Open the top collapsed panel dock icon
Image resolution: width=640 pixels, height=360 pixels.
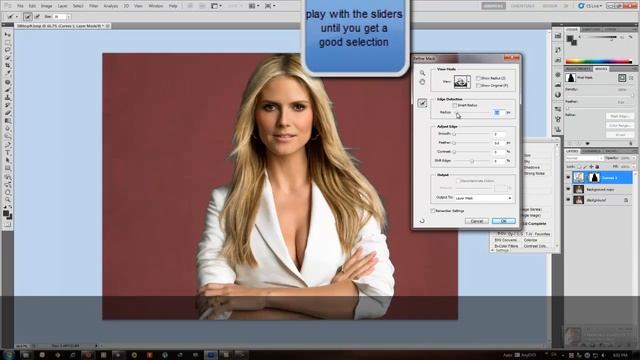[x=558, y=36]
